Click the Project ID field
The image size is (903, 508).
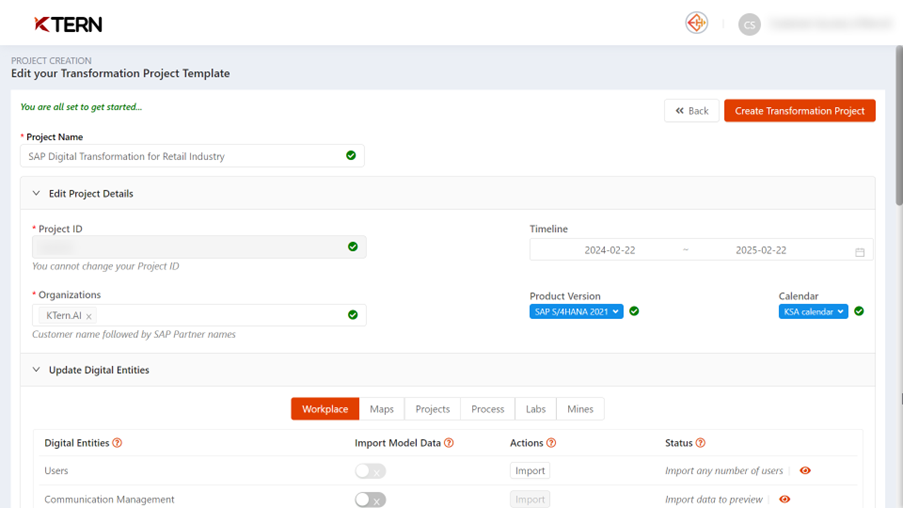point(199,247)
